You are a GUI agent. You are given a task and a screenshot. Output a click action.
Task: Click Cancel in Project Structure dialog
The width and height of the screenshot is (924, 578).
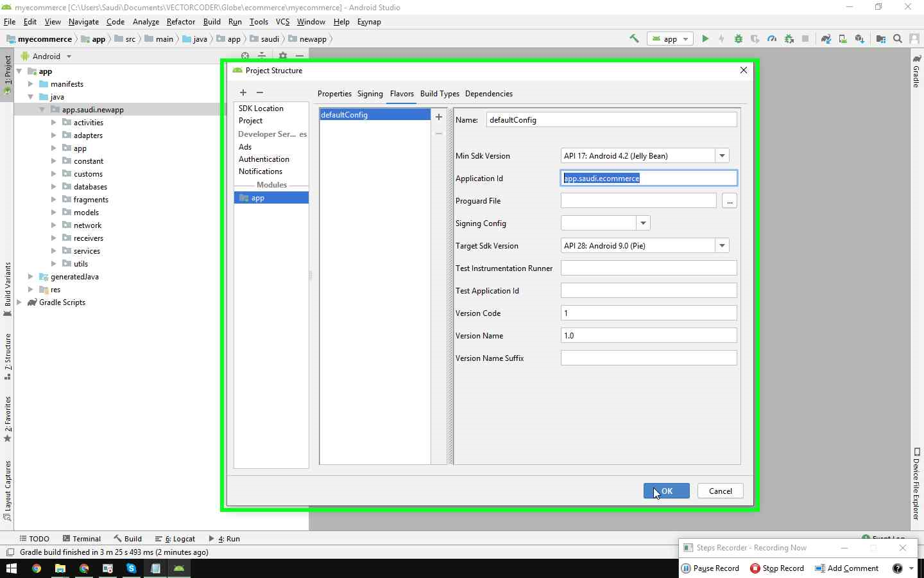pos(720,491)
